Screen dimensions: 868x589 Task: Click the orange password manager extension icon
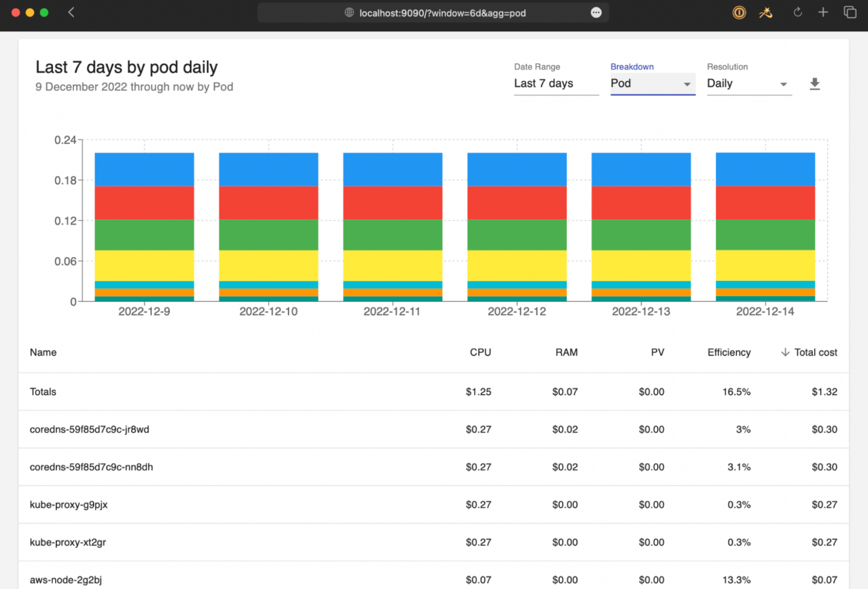pyautogui.click(x=739, y=13)
